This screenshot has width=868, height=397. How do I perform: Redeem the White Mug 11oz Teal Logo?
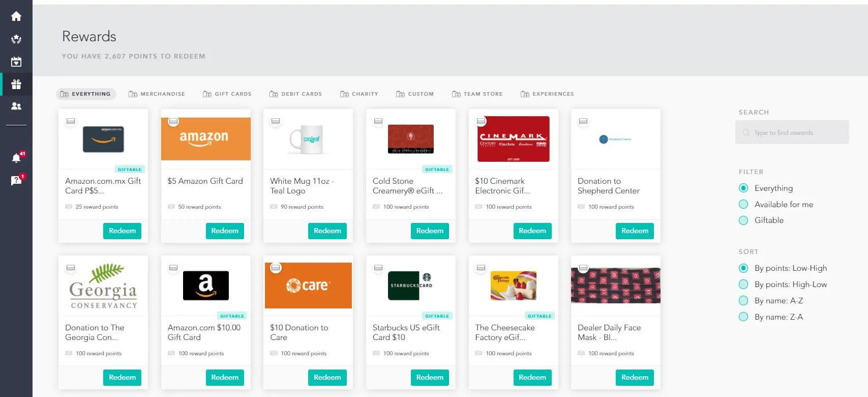327,231
